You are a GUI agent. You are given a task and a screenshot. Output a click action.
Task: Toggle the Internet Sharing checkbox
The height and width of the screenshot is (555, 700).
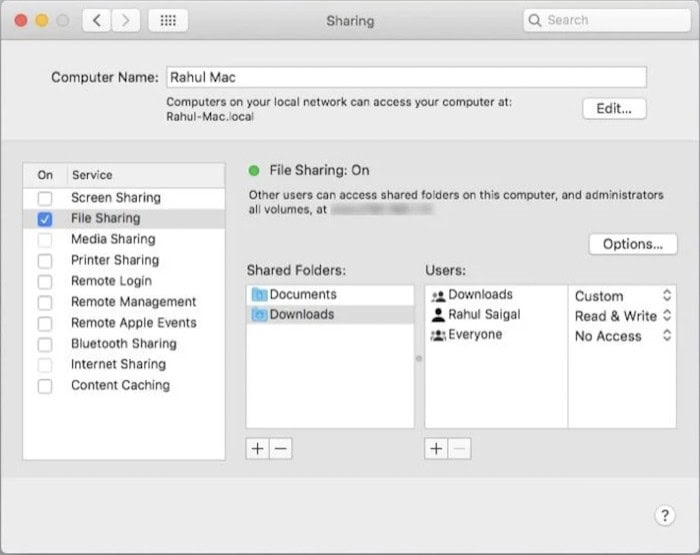(45, 365)
